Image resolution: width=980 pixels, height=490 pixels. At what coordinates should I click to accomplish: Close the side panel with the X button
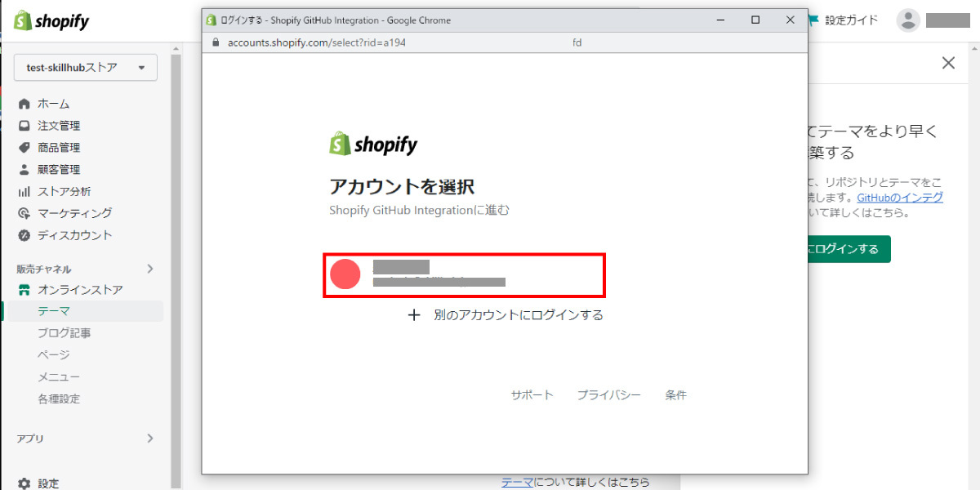[948, 63]
